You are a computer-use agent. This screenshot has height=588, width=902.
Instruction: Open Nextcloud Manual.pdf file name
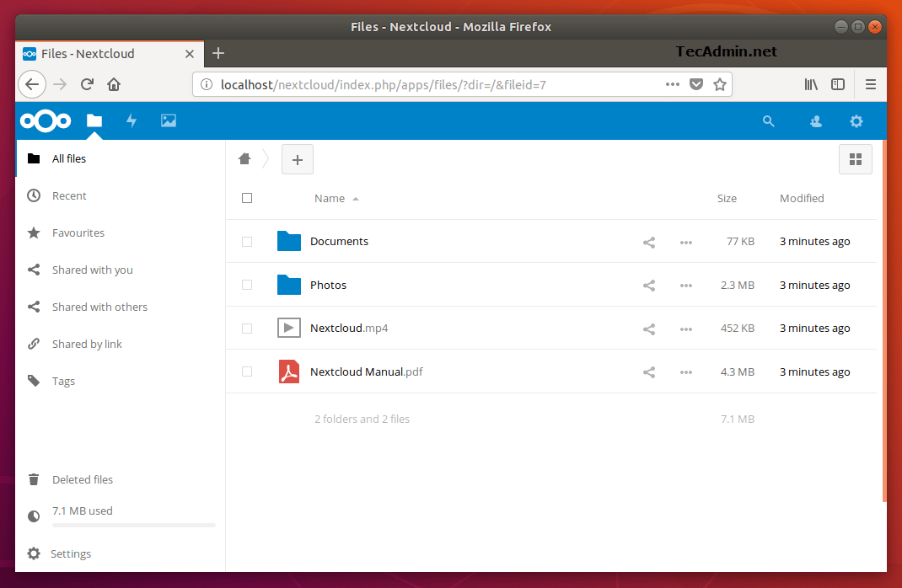[x=366, y=372]
